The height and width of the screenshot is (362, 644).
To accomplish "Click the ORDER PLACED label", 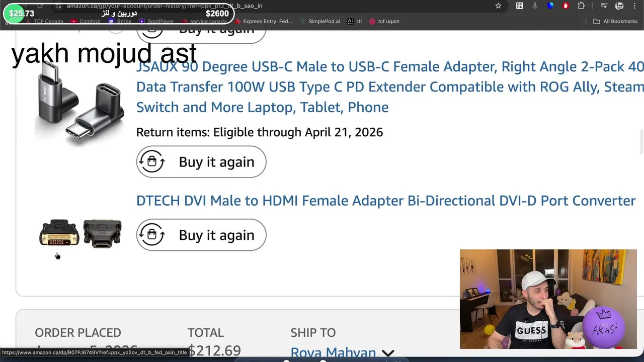I will (78, 333).
